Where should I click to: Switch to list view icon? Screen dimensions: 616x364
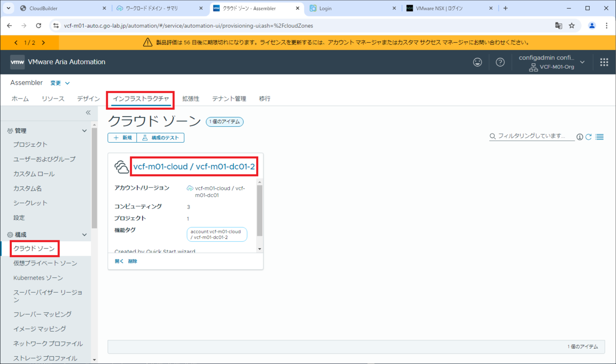pyautogui.click(x=599, y=137)
